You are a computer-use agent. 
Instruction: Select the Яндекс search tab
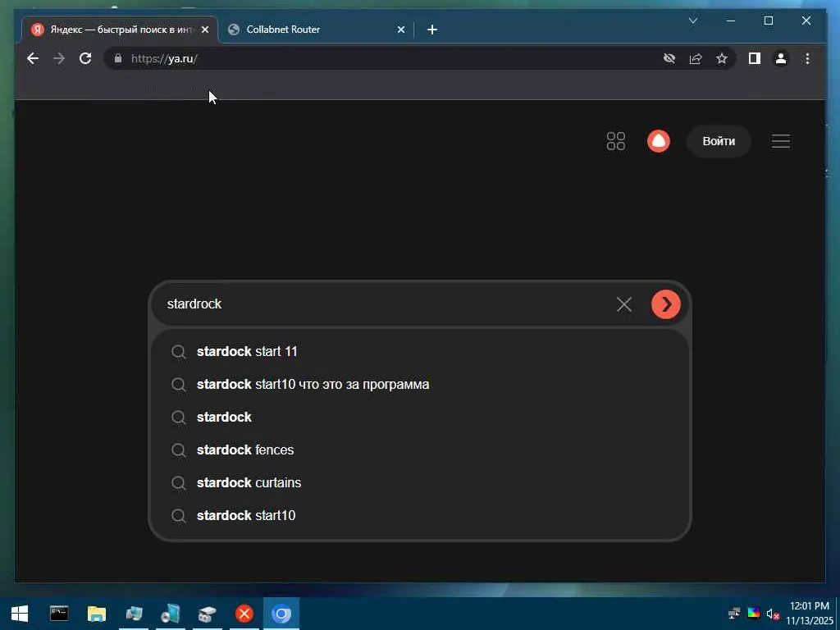(121, 30)
